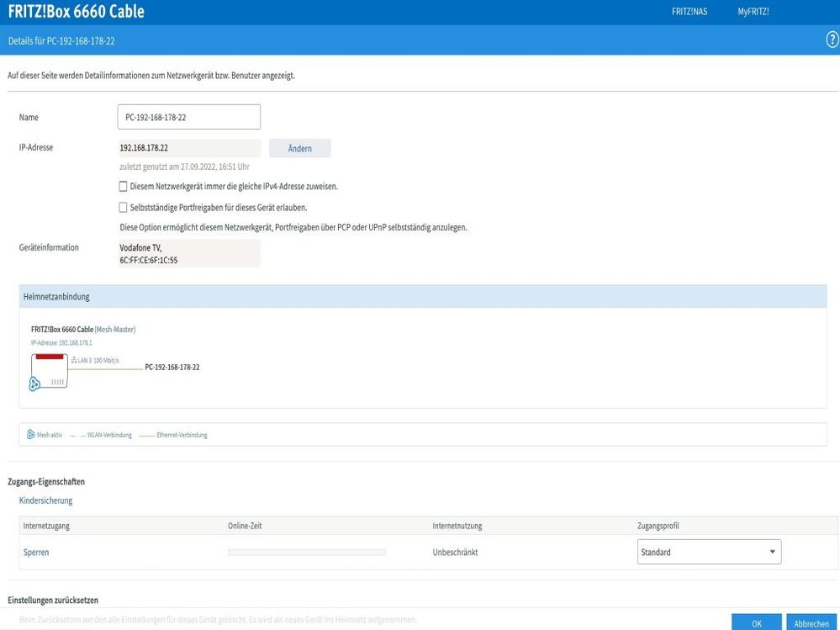The image size is (840, 630).
Task: Click the LAN 3 100 Mbit/s label
Action: [98, 361]
